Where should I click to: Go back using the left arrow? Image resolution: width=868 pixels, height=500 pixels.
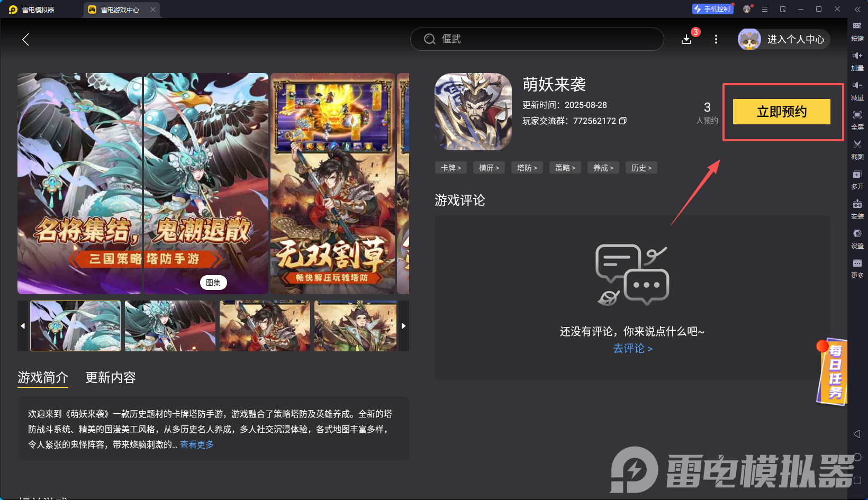coord(25,39)
